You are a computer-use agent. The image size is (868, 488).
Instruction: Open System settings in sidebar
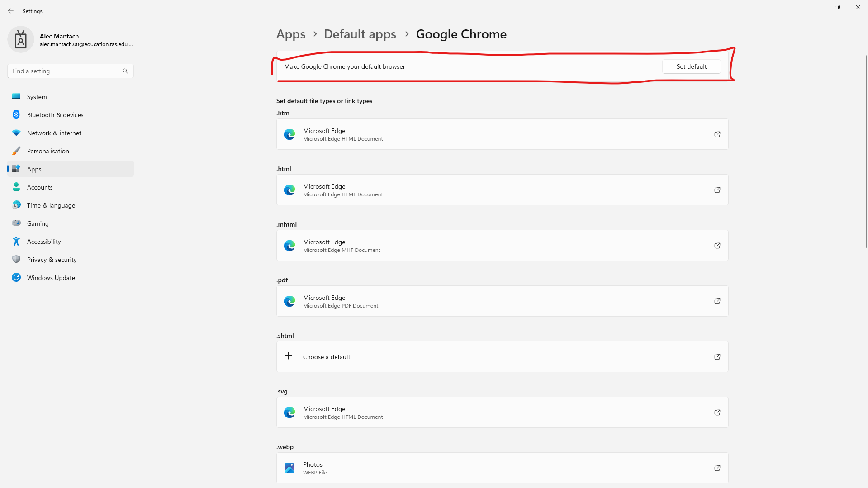pos(71,97)
